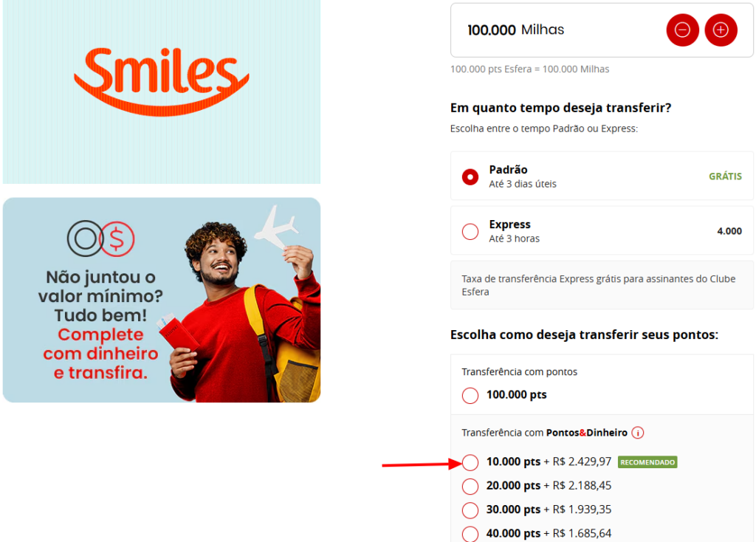Click the coin and dollar icon on banner
This screenshot has height=542, width=756.
click(100, 239)
